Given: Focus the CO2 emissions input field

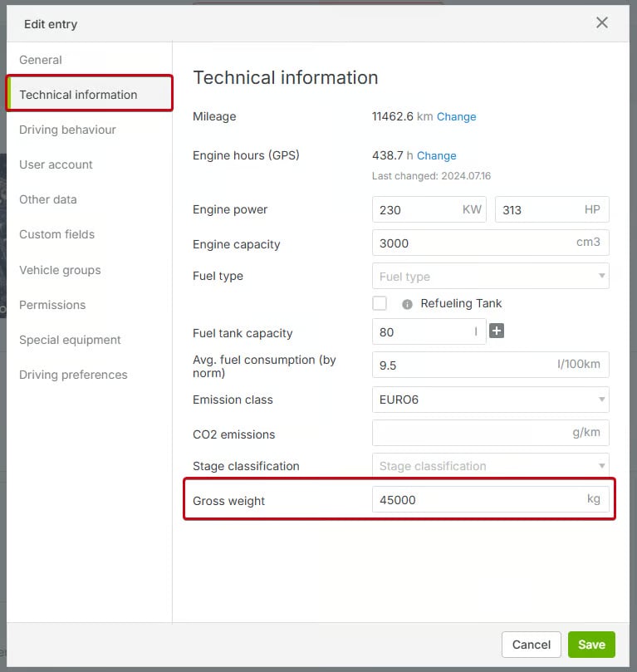Looking at the screenshot, I should click(469, 434).
